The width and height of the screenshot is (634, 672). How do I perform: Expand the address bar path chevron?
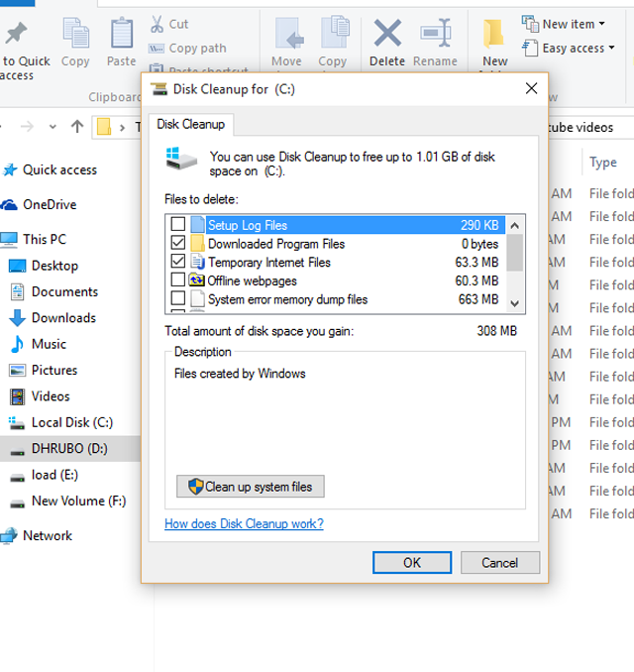123,128
